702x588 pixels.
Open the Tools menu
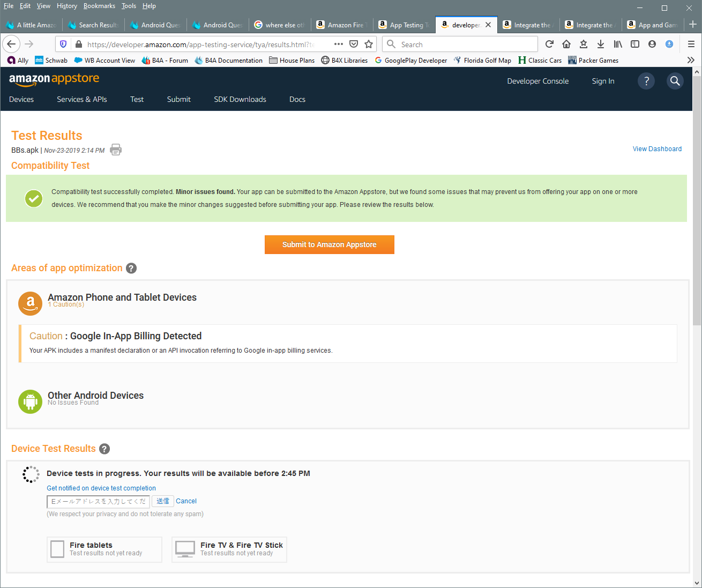tap(129, 6)
